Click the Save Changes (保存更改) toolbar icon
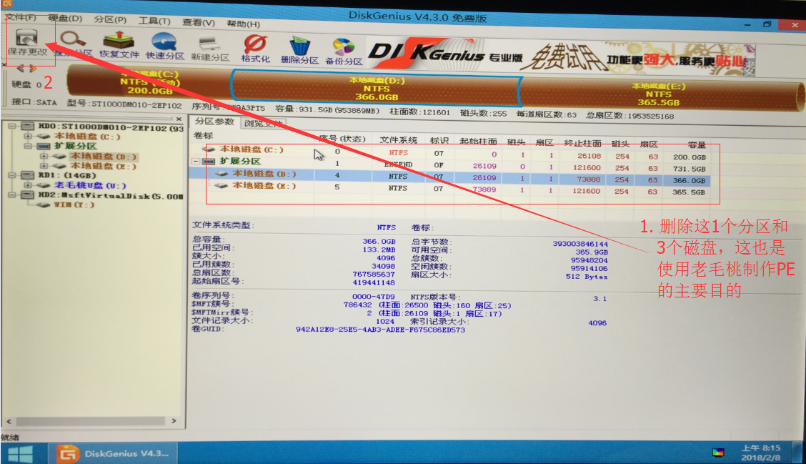 [x=27, y=42]
